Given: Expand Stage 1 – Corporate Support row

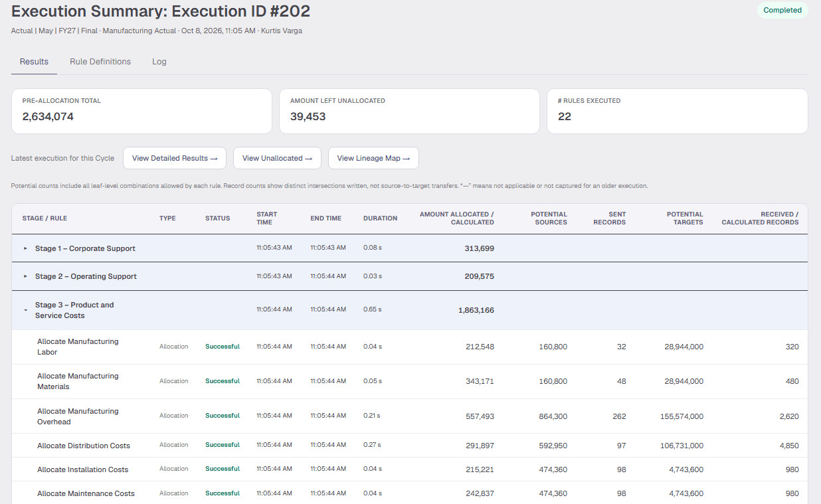Looking at the screenshot, I should tap(26, 248).
